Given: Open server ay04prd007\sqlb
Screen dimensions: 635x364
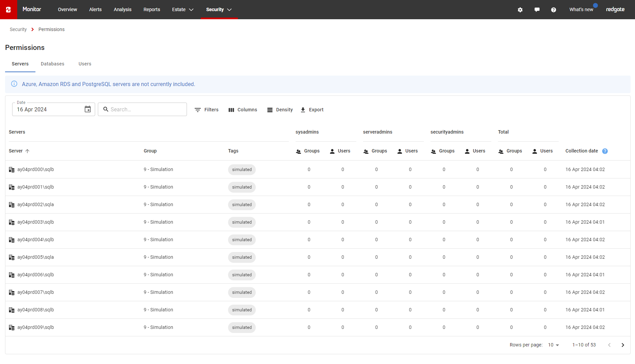Looking at the screenshot, I should click(35, 292).
